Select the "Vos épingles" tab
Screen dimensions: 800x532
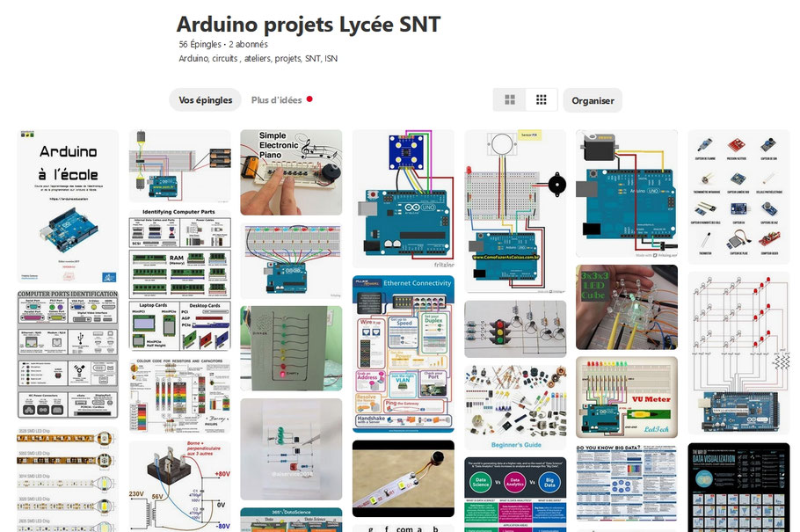coord(205,99)
